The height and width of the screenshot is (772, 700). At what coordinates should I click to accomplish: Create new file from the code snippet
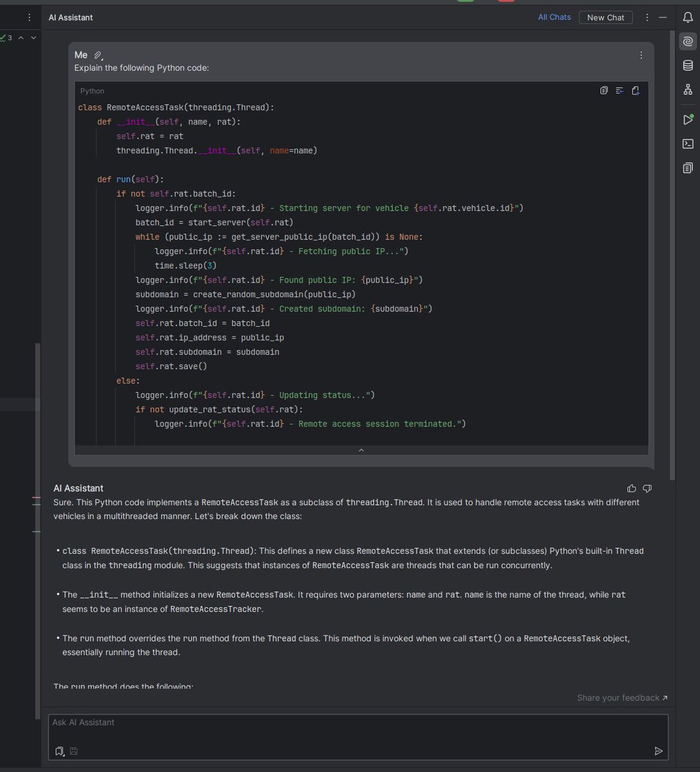point(636,91)
